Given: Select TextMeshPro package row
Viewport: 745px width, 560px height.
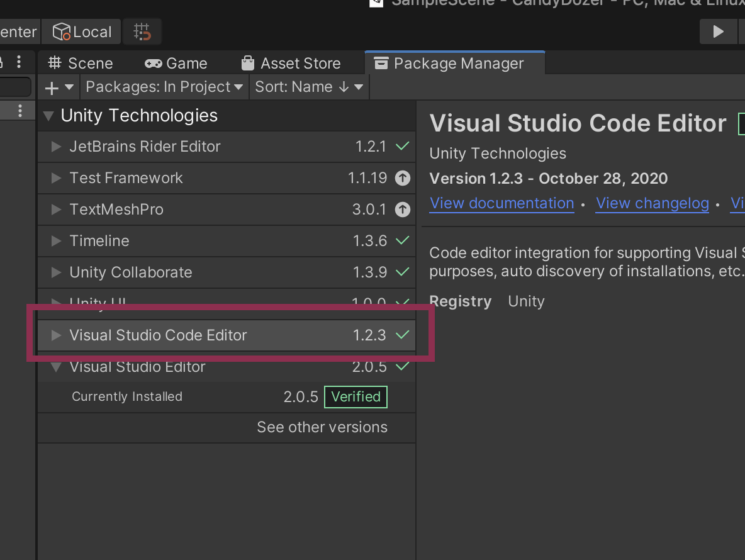Looking at the screenshot, I should click(x=227, y=209).
